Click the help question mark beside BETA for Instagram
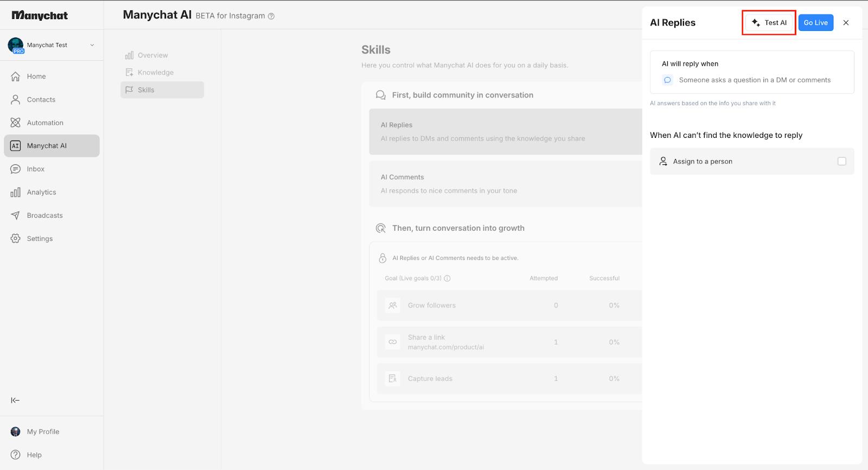The width and height of the screenshot is (868, 470). point(271,16)
